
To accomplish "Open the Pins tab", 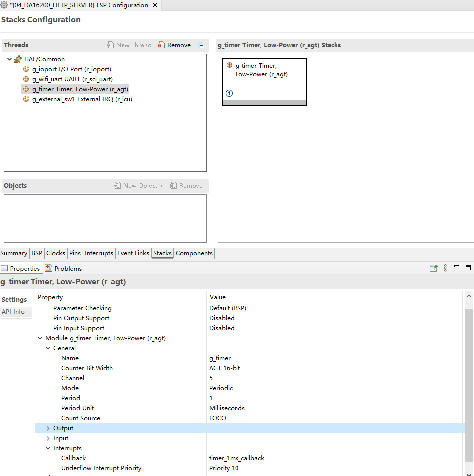I will point(75,253).
